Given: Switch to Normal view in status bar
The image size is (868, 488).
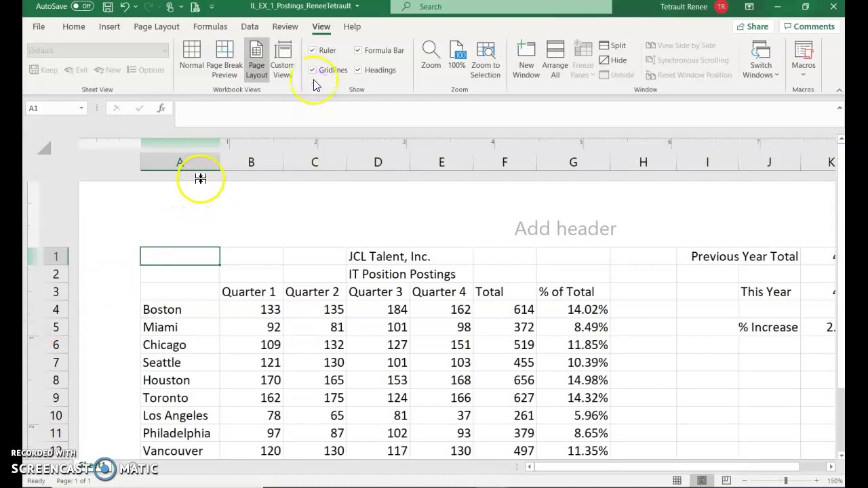Looking at the screenshot, I should click(x=677, y=481).
